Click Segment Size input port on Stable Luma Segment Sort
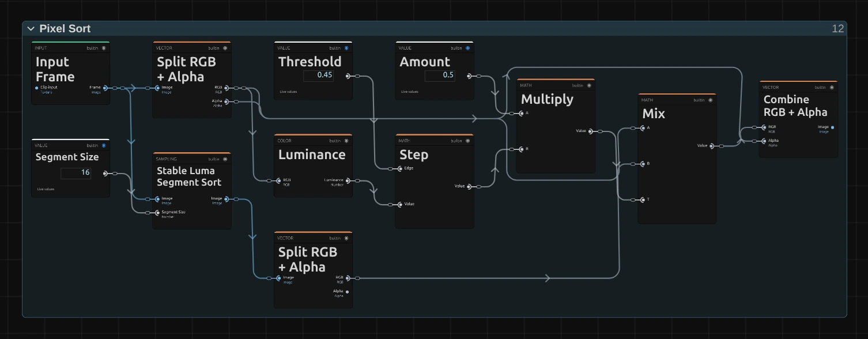This screenshot has width=868, height=339. [x=157, y=213]
